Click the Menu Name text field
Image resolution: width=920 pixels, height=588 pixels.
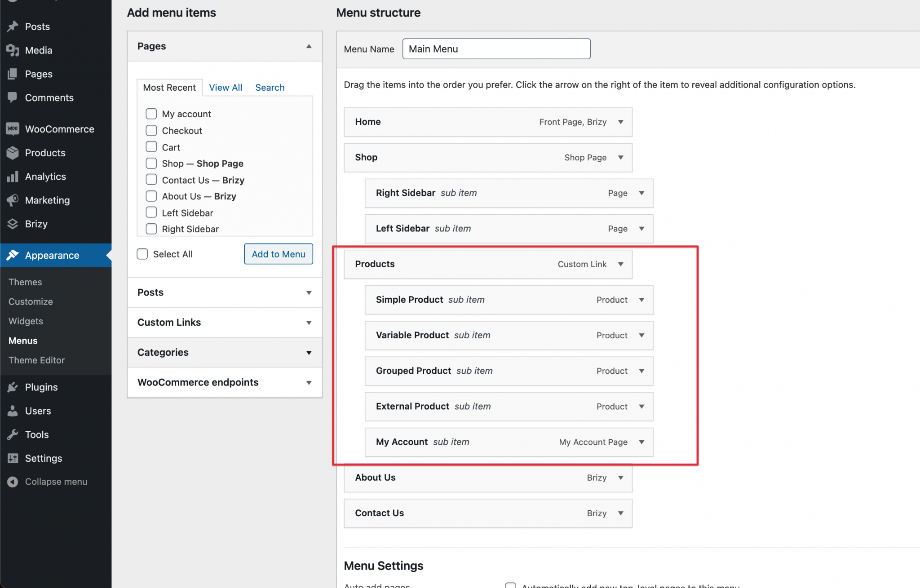click(x=496, y=49)
